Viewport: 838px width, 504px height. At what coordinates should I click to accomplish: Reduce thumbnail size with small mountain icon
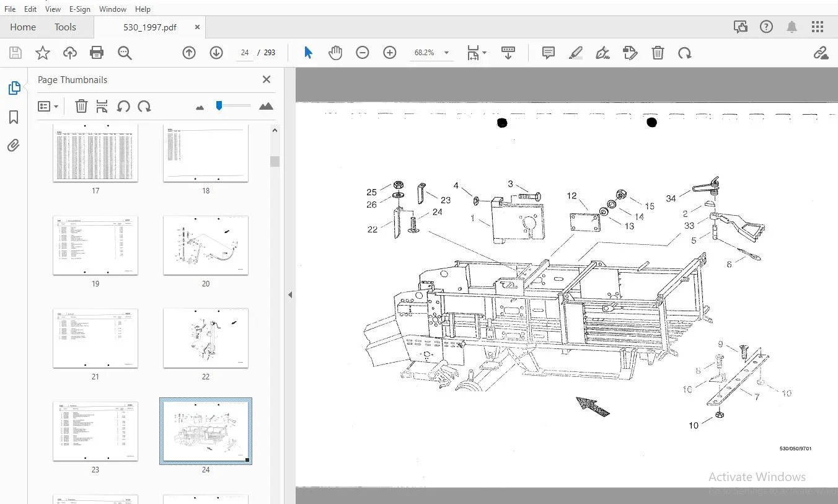click(200, 107)
